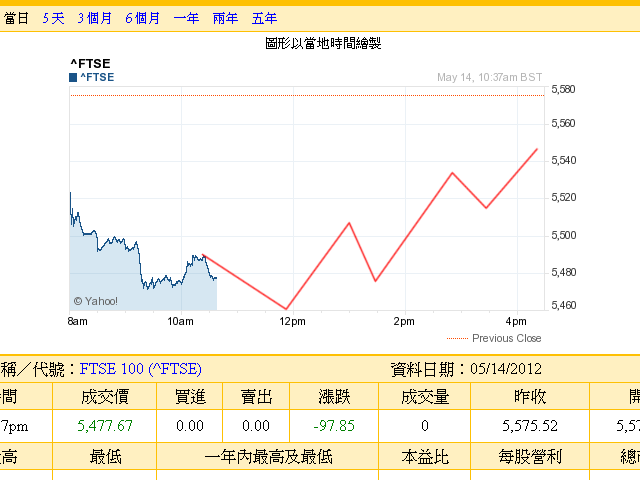This screenshot has width=640, height=480.
Task: Click the 圖形以當地時間繪製 caption
Action: pyautogui.click(x=323, y=43)
